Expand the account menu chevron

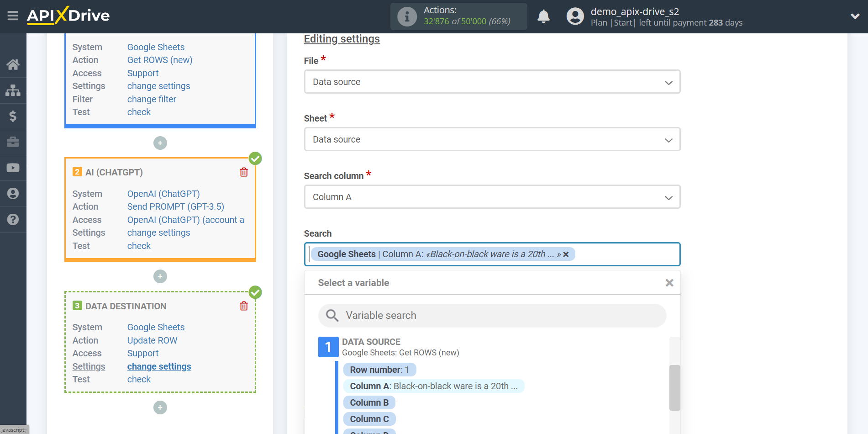(855, 16)
